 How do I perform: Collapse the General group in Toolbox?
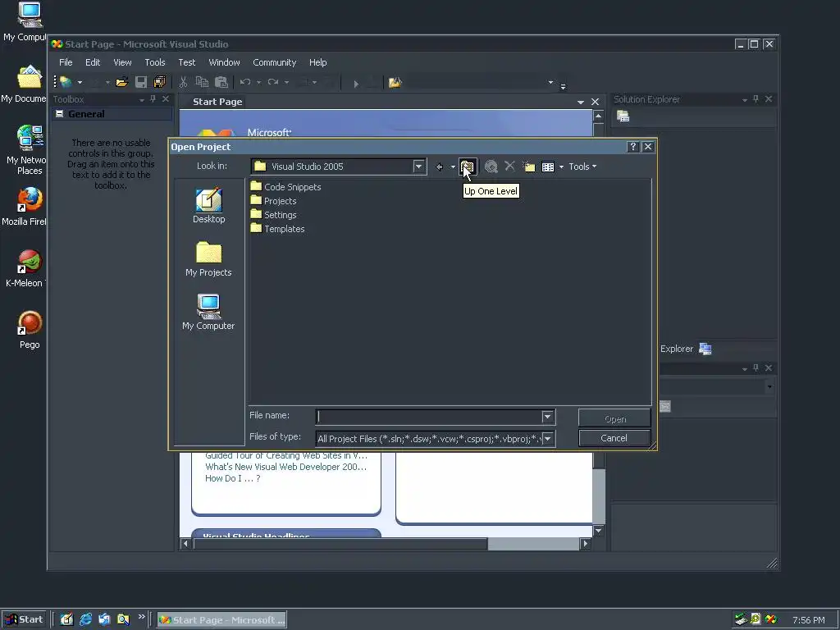pyautogui.click(x=59, y=113)
